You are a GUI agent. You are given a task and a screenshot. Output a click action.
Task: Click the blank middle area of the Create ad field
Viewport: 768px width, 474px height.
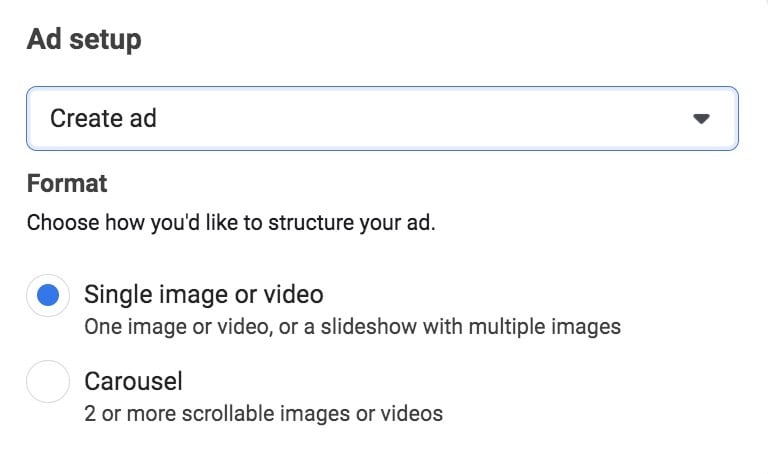pyautogui.click(x=420, y=119)
